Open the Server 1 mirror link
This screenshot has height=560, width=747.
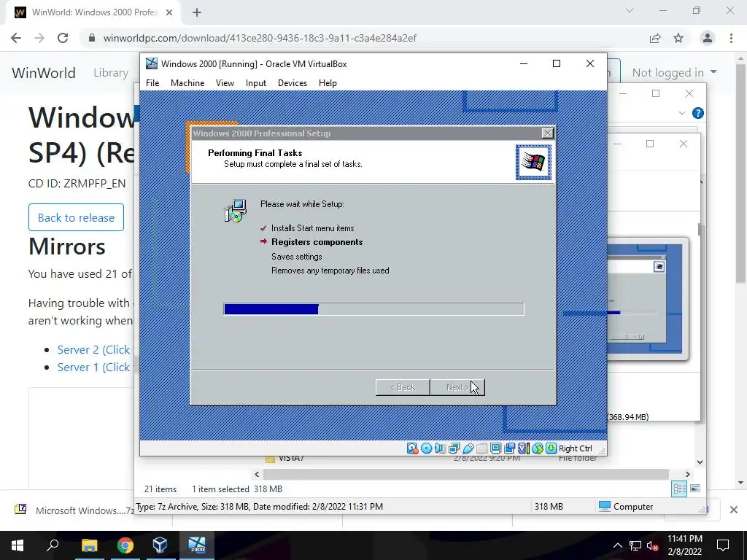(x=94, y=367)
